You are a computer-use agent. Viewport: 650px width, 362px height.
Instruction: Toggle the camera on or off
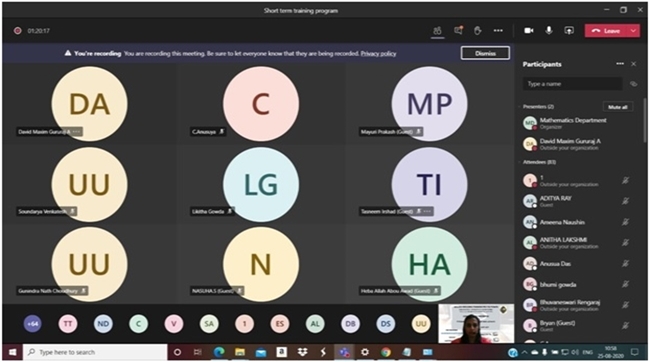529,31
